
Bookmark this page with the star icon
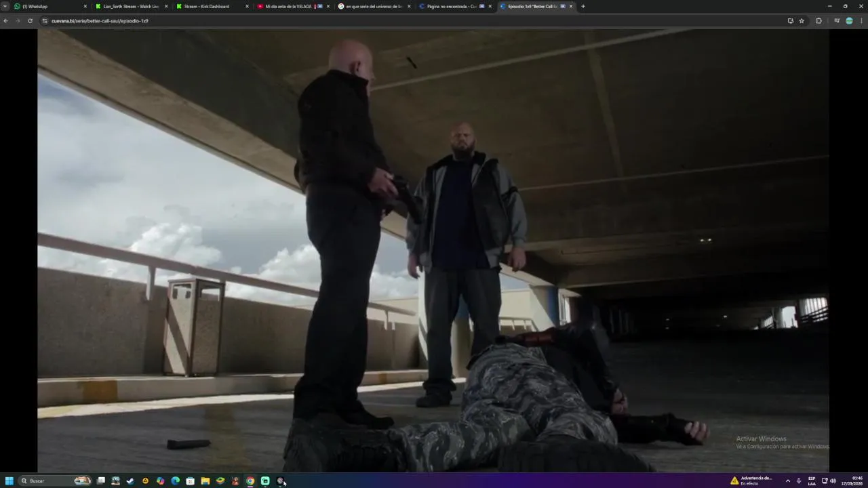click(x=802, y=21)
